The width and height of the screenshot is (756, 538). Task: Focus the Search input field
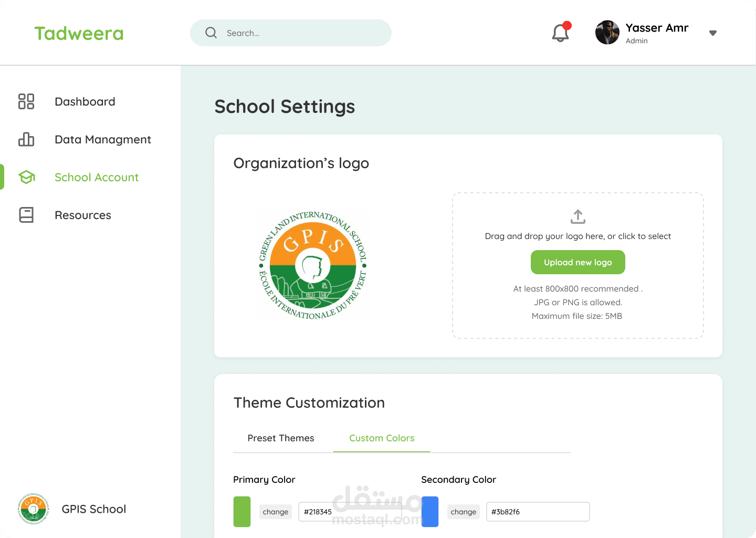pyautogui.click(x=291, y=33)
